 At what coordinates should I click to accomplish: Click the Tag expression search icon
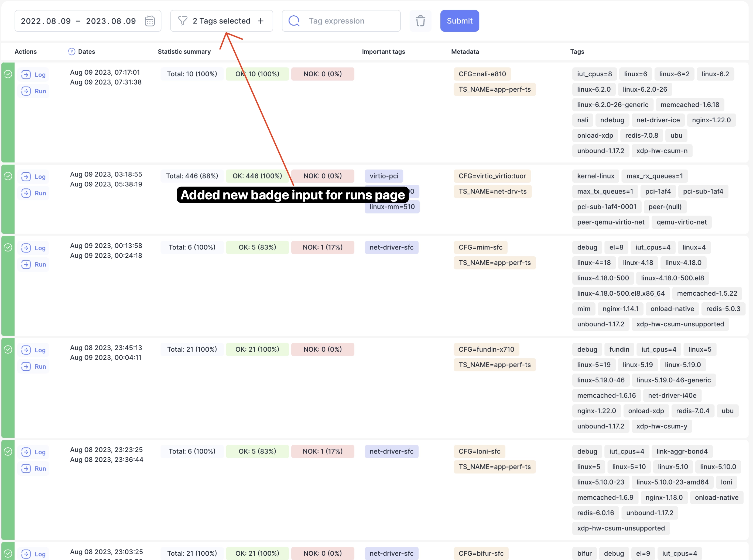(x=294, y=21)
